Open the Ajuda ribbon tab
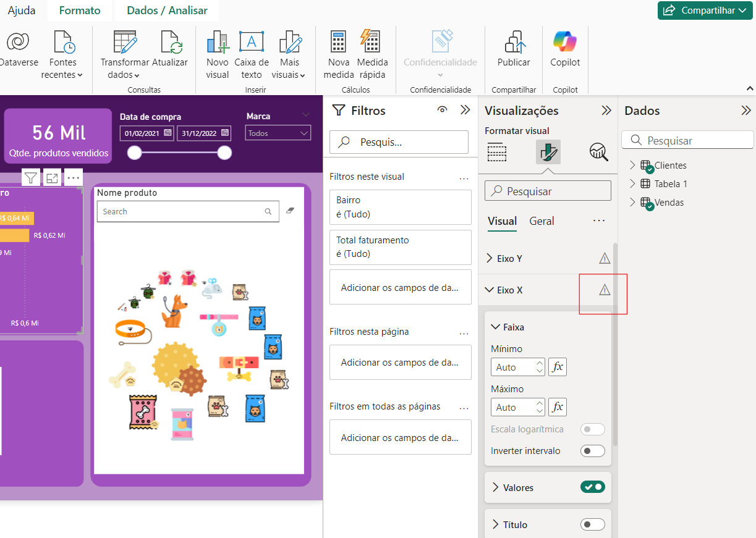The height and width of the screenshot is (538, 756). [22, 11]
